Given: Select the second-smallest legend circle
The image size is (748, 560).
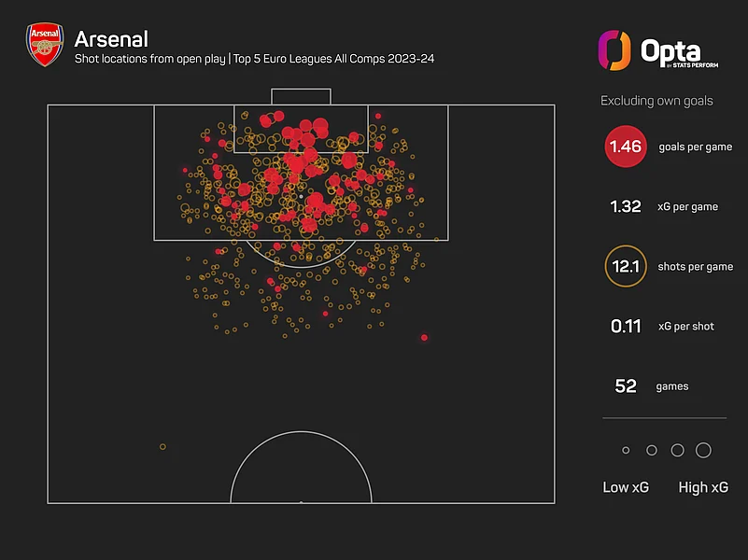Looking at the screenshot, I should tap(652, 450).
